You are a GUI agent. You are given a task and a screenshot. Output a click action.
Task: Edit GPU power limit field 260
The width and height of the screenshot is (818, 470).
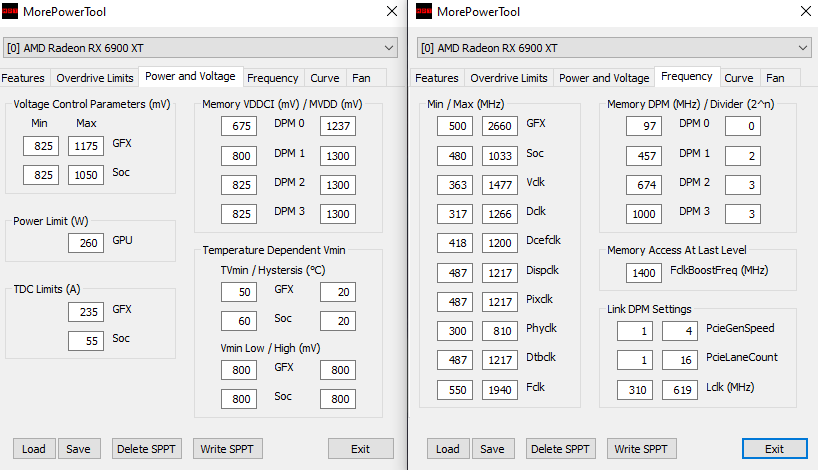86,243
